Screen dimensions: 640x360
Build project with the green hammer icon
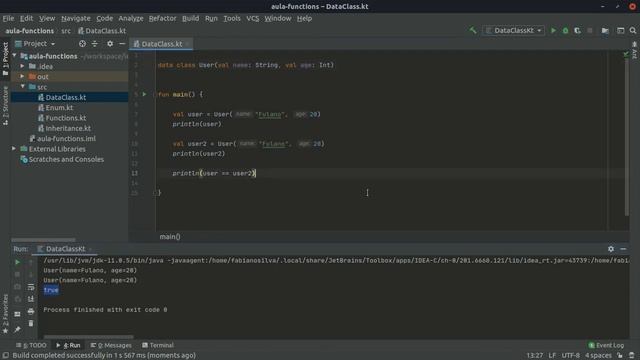click(x=473, y=30)
